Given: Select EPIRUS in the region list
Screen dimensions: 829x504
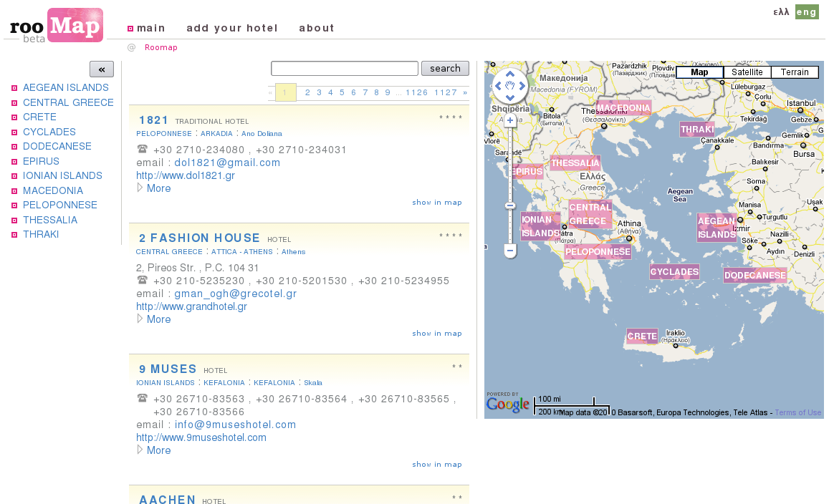Looking at the screenshot, I should pyautogui.click(x=41, y=161).
